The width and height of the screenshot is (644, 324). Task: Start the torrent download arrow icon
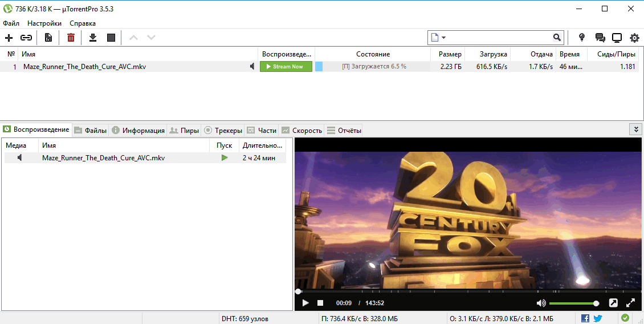(93, 38)
